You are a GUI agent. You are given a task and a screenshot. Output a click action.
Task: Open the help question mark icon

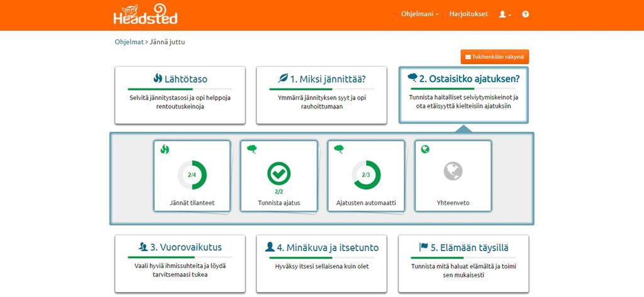tap(525, 14)
